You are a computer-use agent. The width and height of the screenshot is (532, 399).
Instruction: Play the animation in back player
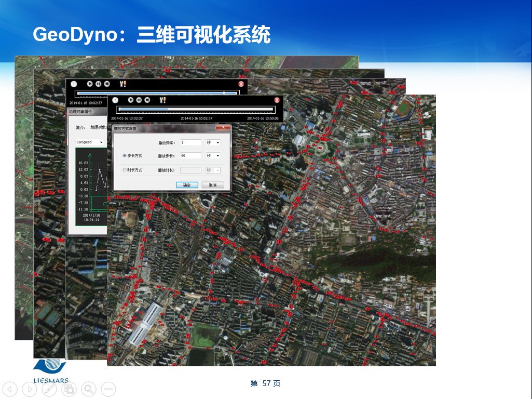(90, 84)
